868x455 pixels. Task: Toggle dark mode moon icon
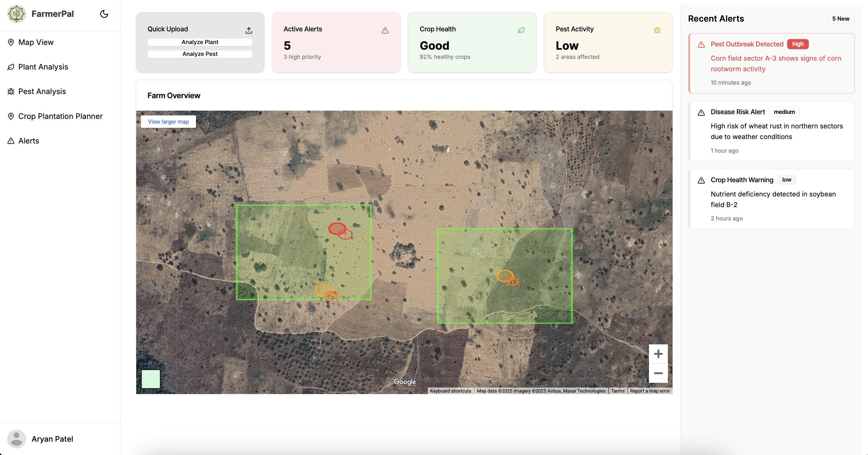pyautogui.click(x=104, y=14)
